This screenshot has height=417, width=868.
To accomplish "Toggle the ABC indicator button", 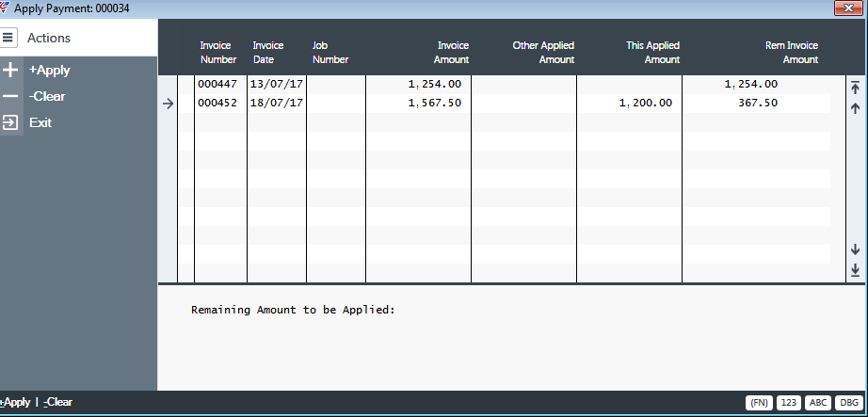I will (x=817, y=403).
